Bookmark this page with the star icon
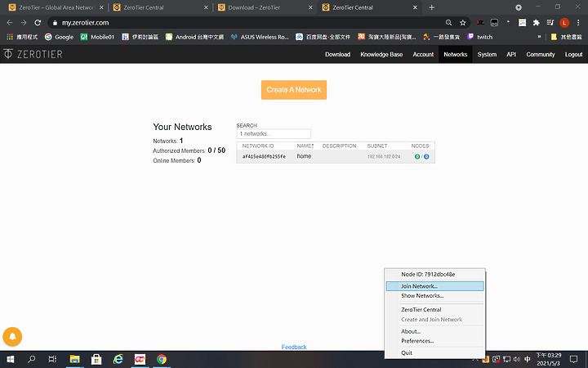Screen dimensions: 588x368 coord(463,23)
